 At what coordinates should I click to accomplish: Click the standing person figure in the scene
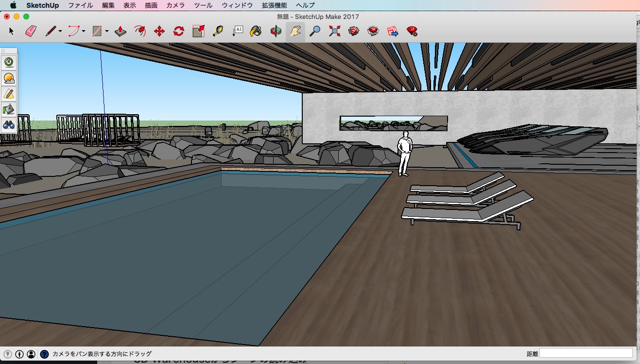404,154
